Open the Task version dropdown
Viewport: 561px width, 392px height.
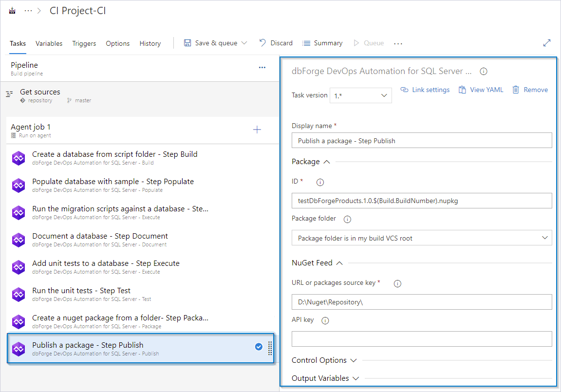[x=361, y=95]
